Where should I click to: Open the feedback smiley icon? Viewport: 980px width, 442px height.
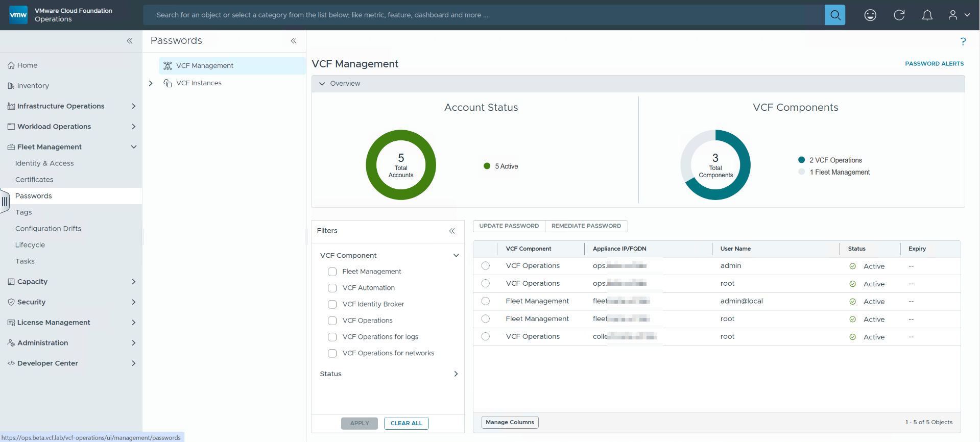tap(870, 15)
